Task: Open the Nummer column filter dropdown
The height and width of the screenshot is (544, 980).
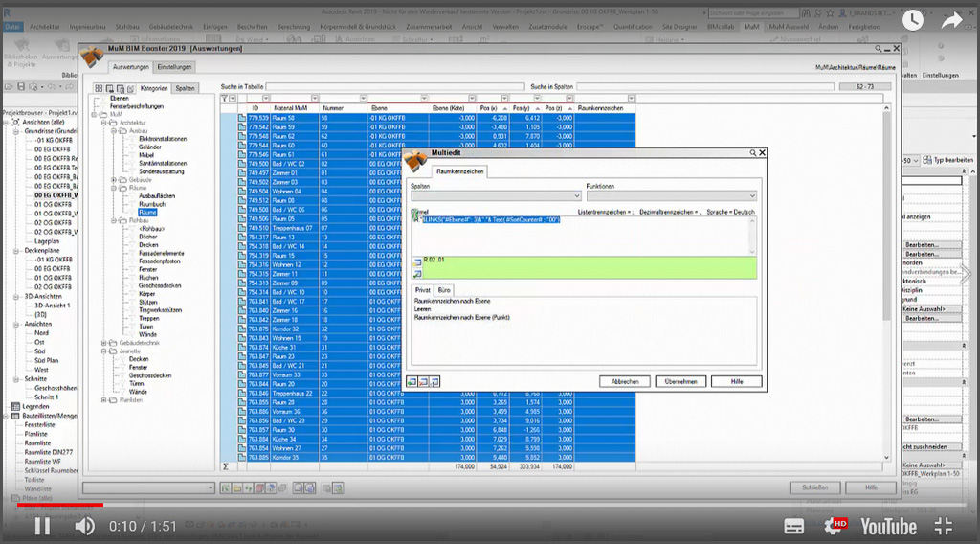Action: 363,99
